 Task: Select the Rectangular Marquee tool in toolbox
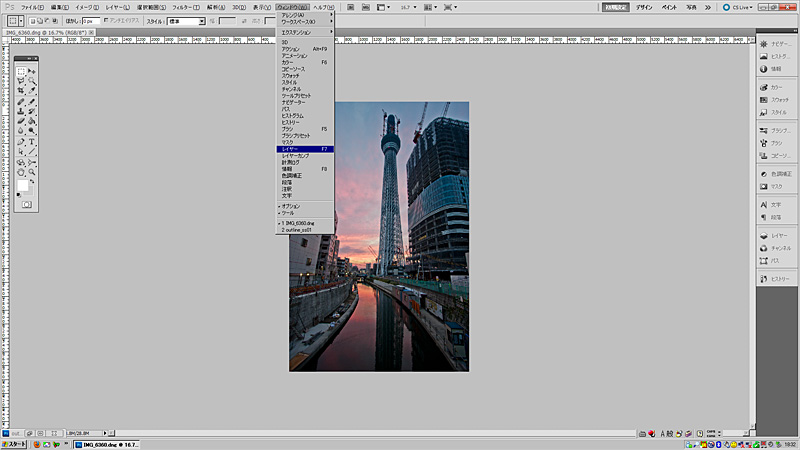(x=21, y=71)
